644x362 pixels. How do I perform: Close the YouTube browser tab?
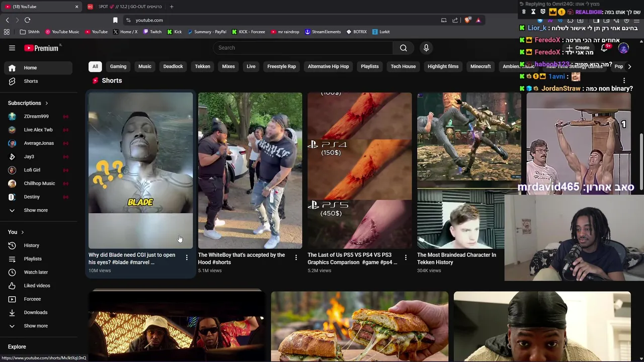click(x=76, y=7)
